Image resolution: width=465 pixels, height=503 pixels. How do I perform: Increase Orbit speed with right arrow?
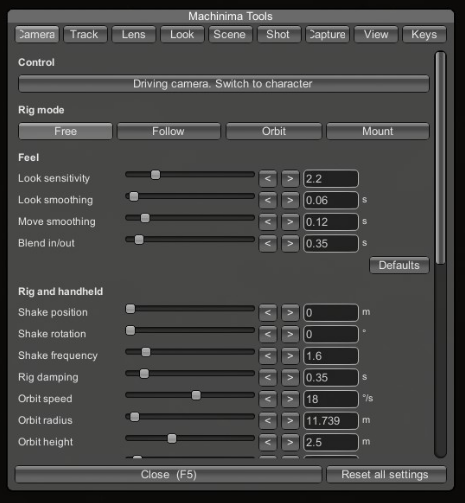290,399
